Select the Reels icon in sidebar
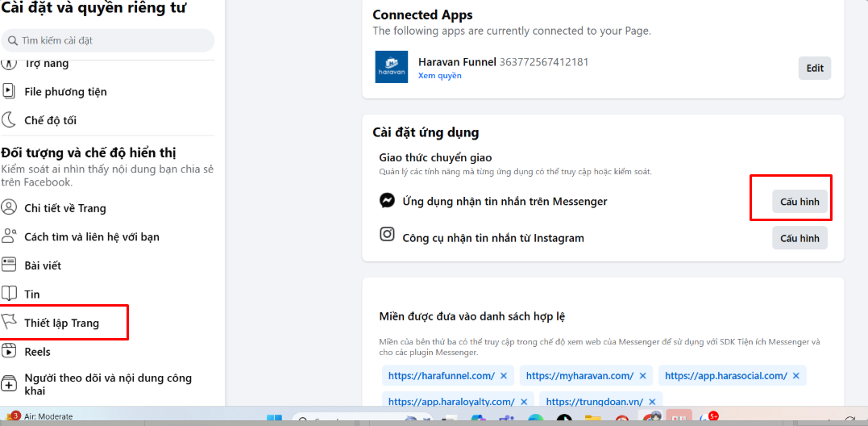The width and height of the screenshot is (868, 426). click(x=9, y=351)
